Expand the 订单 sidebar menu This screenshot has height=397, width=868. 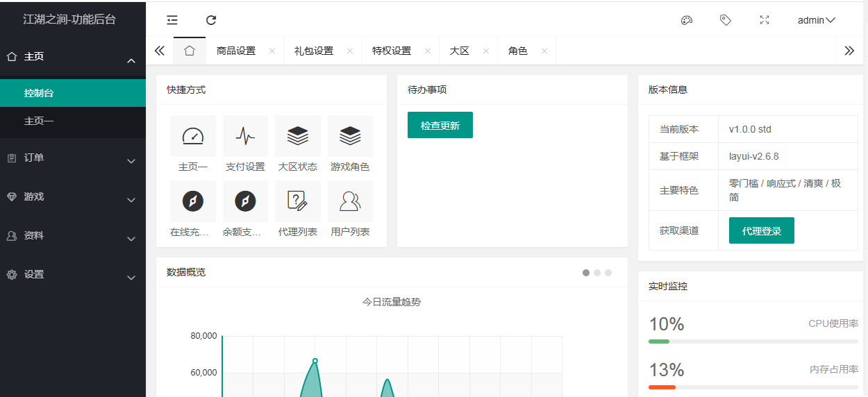pos(73,158)
